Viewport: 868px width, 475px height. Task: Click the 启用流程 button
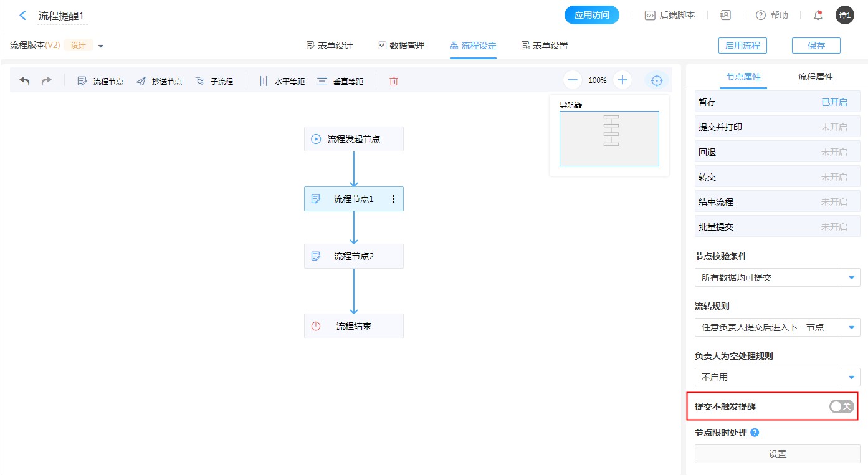tap(742, 46)
